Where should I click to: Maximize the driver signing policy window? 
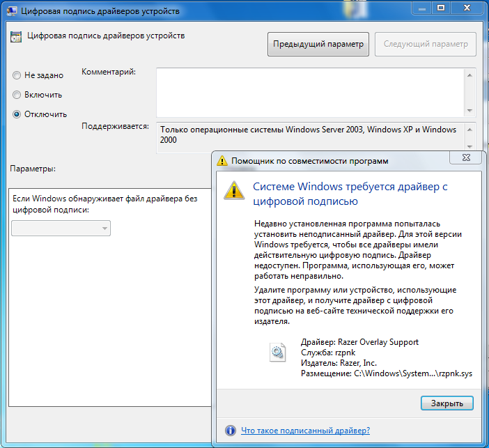(441, 8)
